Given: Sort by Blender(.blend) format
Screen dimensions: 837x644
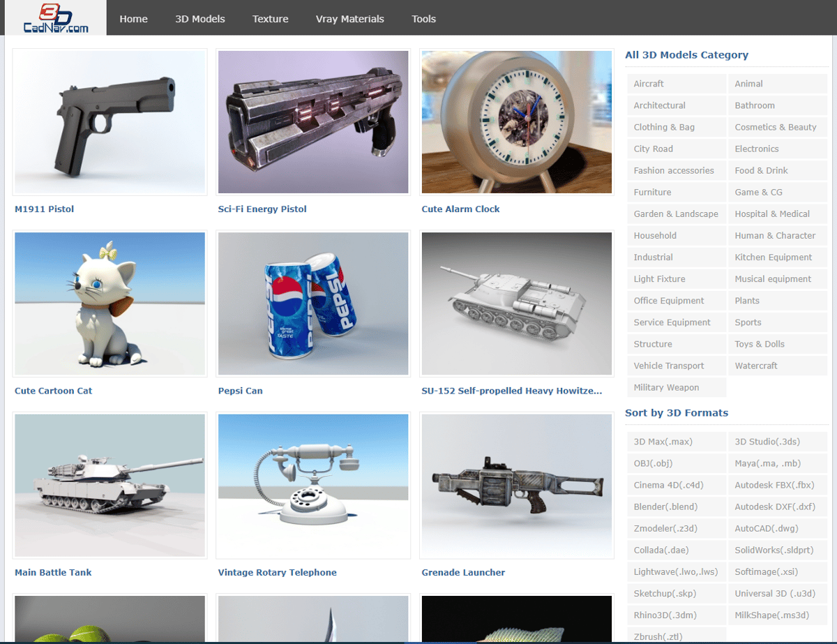Looking at the screenshot, I should coord(677,507).
